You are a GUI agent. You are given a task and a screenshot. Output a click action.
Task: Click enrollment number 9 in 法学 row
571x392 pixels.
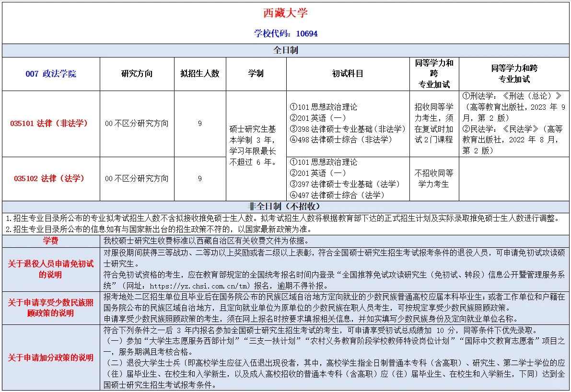(200, 179)
